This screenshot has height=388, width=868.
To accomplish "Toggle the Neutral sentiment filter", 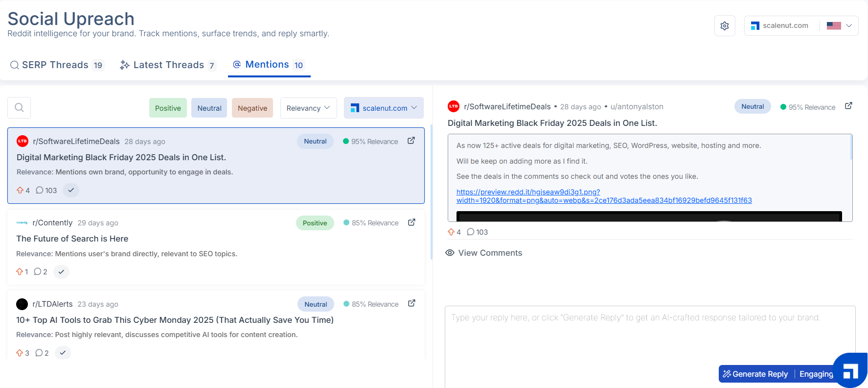I will click(209, 108).
